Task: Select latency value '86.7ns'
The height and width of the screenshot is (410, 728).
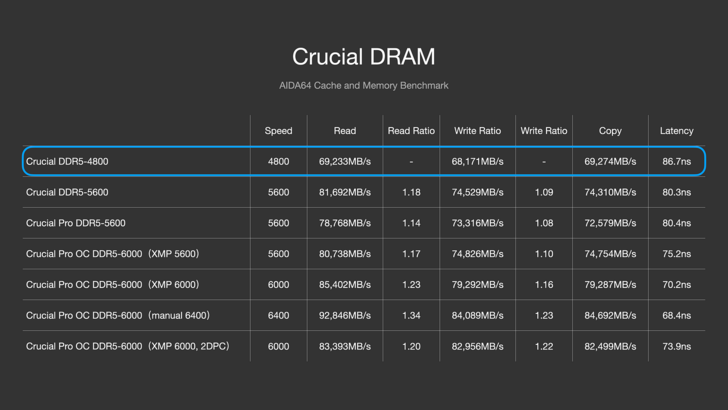Action: (676, 162)
